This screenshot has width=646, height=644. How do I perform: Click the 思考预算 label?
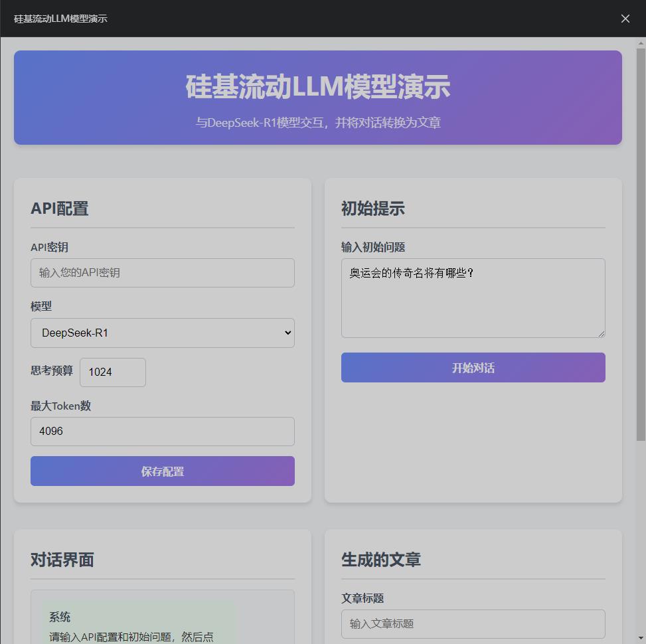tap(52, 370)
